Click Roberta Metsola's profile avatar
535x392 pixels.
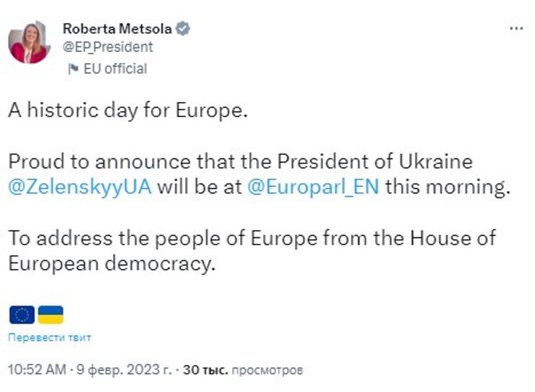(x=29, y=43)
